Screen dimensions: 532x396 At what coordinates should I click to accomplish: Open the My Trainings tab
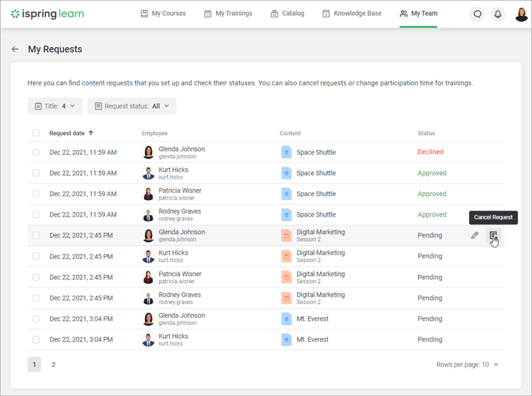(228, 14)
